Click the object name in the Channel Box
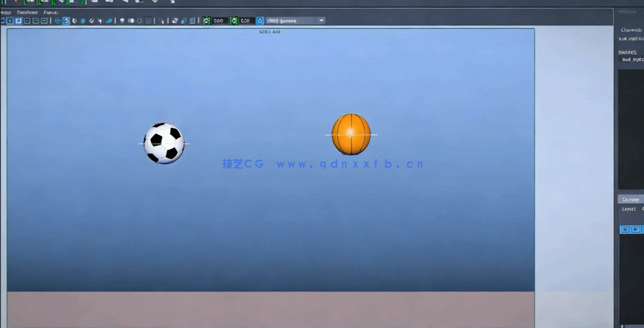Image resolution: width=644 pixels, height=328 pixels. 631,38
